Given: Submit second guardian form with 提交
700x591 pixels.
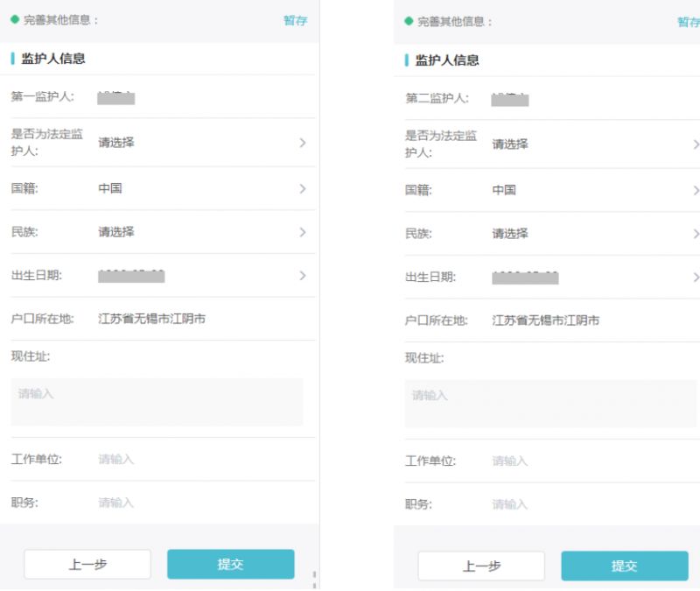Looking at the screenshot, I should tap(625, 566).
